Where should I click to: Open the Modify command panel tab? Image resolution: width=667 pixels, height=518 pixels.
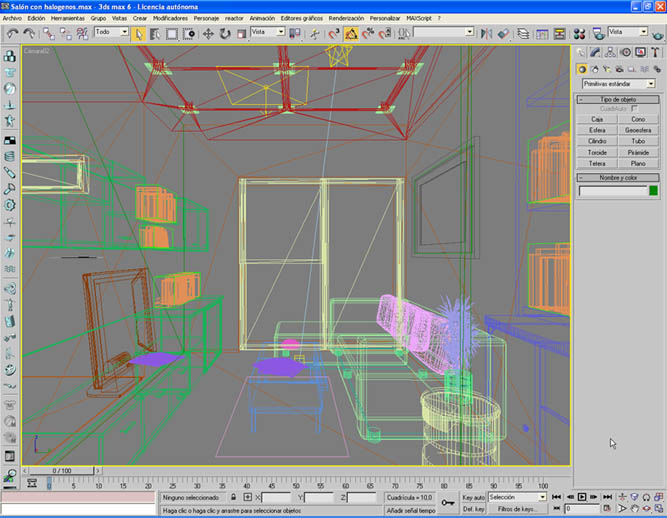pyautogui.click(x=595, y=52)
